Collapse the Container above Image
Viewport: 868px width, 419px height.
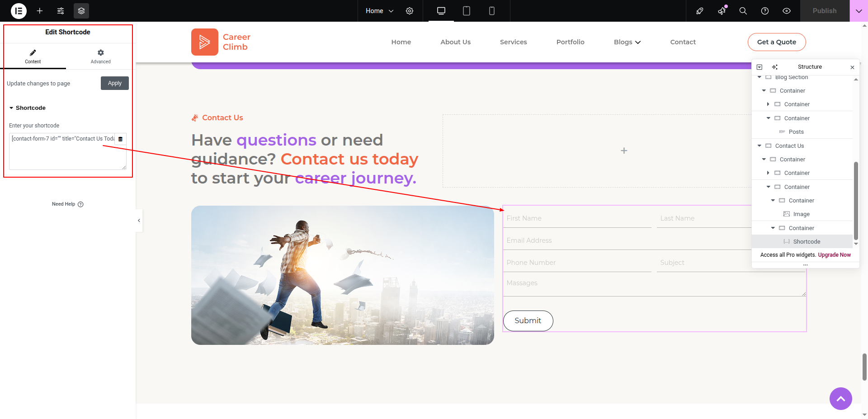[x=773, y=201]
